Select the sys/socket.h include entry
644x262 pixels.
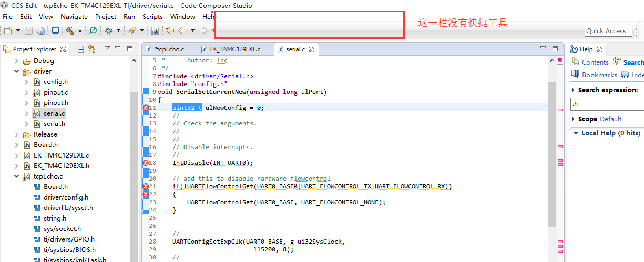point(62,229)
